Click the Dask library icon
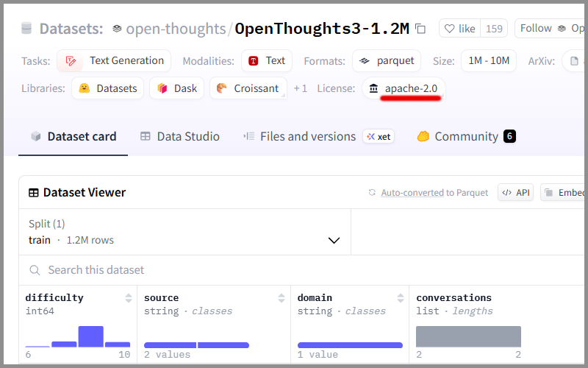 coord(162,88)
